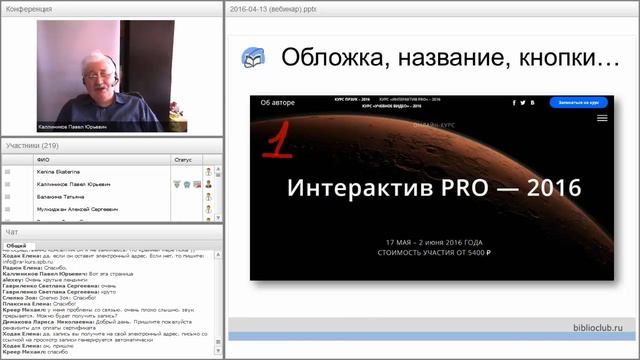The image size is (640, 360).
Task: Click the biblioclub.ru link at slide bottom
Action: (x=598, y=327)
